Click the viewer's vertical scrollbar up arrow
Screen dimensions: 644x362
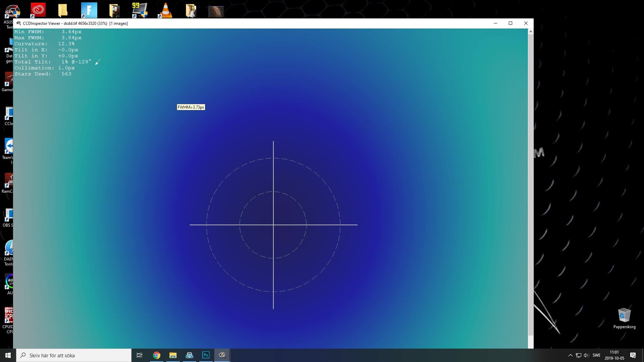coord(530,32)
